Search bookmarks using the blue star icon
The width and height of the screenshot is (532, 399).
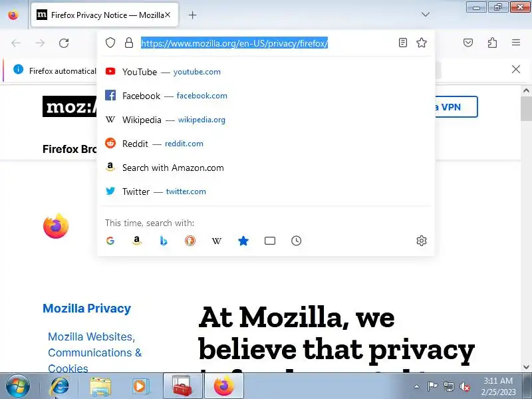[x=243, y=241]
